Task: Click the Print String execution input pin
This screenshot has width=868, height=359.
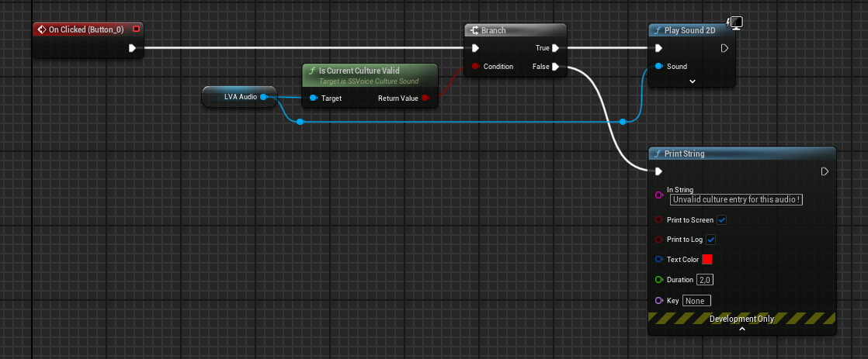Action: coord(658,171)
